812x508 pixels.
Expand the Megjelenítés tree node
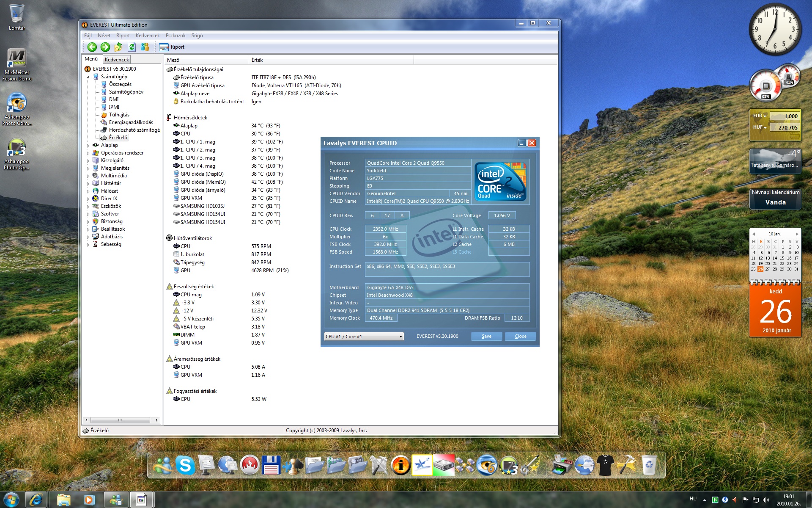(x=88, y=168)
